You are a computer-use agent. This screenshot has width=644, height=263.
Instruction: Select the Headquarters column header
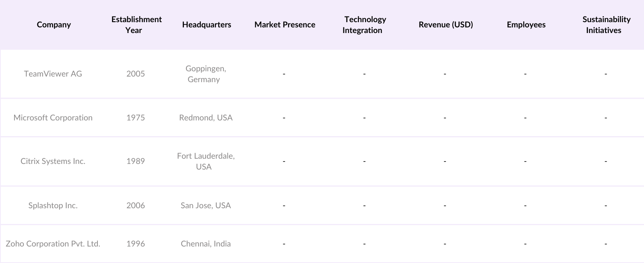[x=206, y=25]
